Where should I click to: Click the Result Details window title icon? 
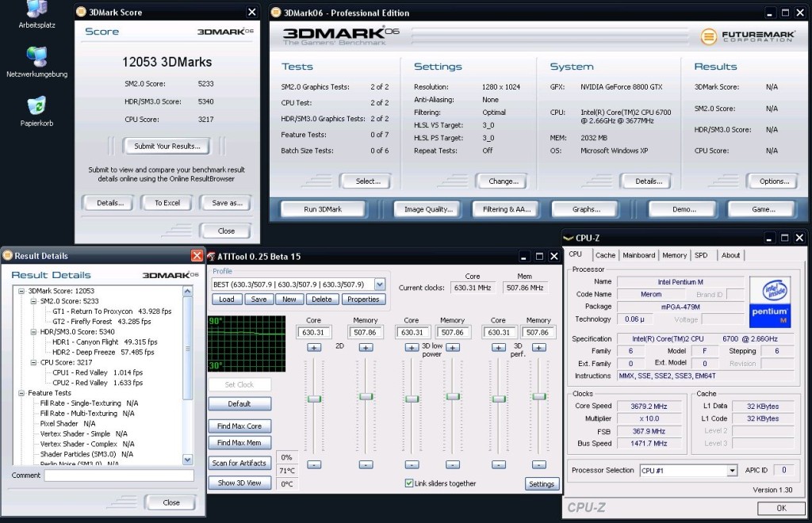tap(8, 255)
